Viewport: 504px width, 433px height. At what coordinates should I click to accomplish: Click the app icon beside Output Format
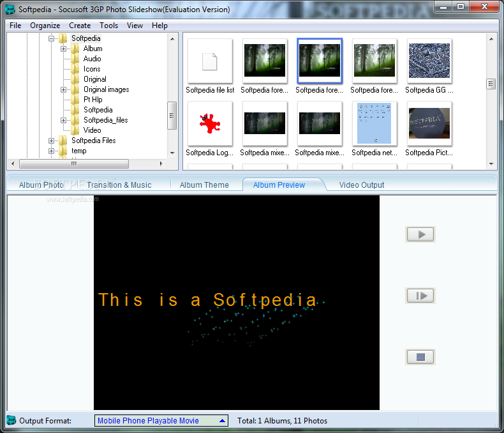(11, 420)
